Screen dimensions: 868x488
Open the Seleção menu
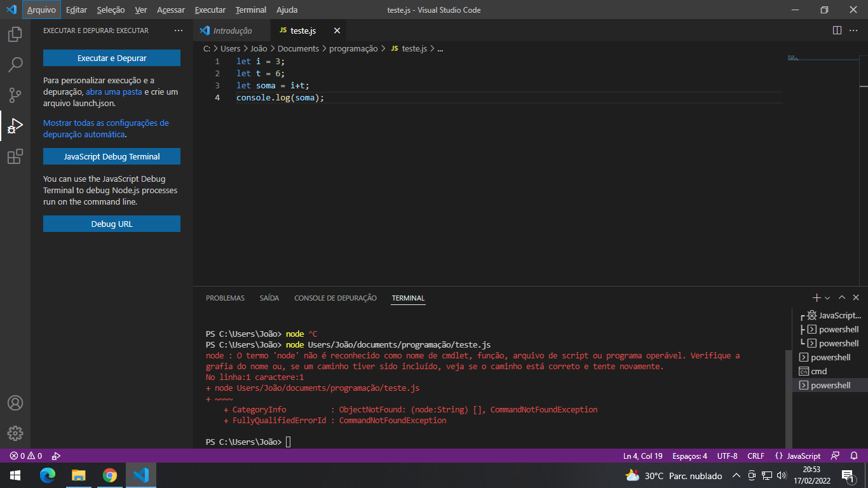tap(111, 10)
